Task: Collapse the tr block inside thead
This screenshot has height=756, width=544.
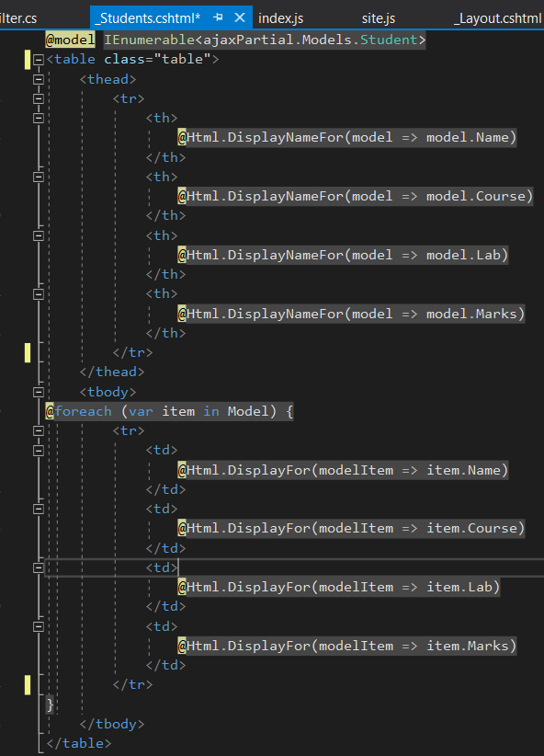Action: pyautogui.click(x=39, y=98)
